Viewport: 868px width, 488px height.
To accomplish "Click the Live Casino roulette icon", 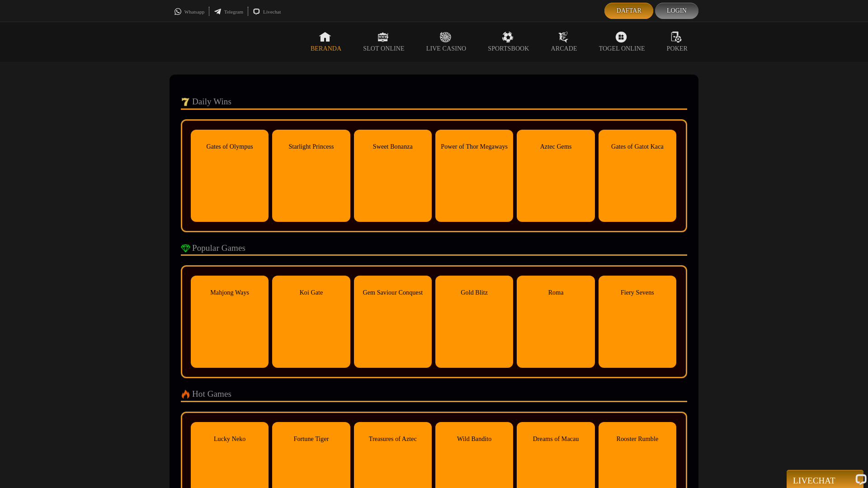I will [x=445, y=37].
